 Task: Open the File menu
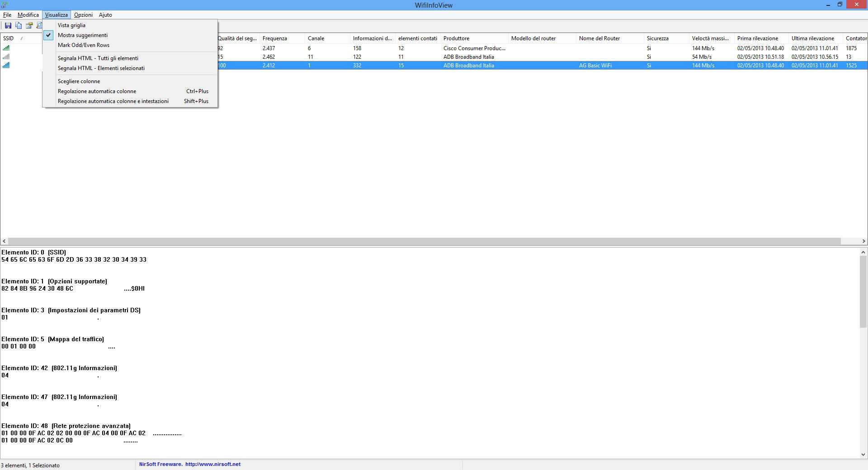(7, 15)
